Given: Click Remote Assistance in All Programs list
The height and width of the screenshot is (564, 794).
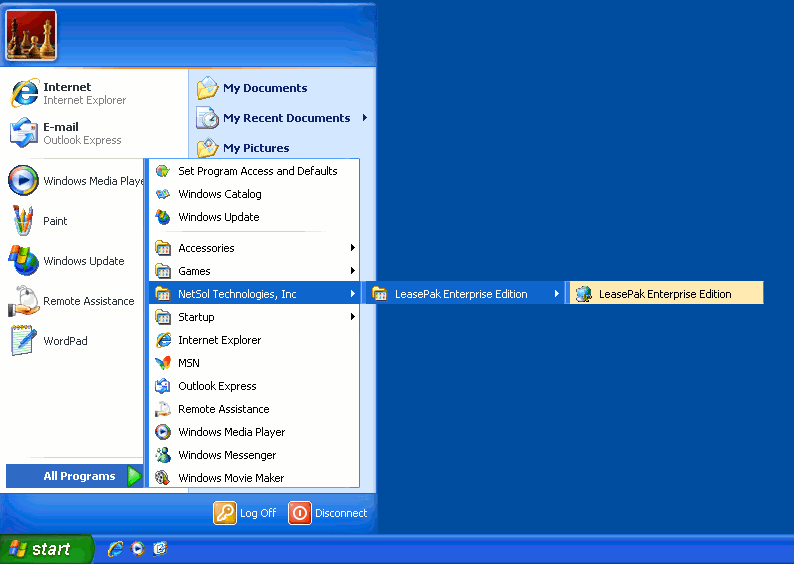Looking at the screenshot, I should tap(254, 409).
